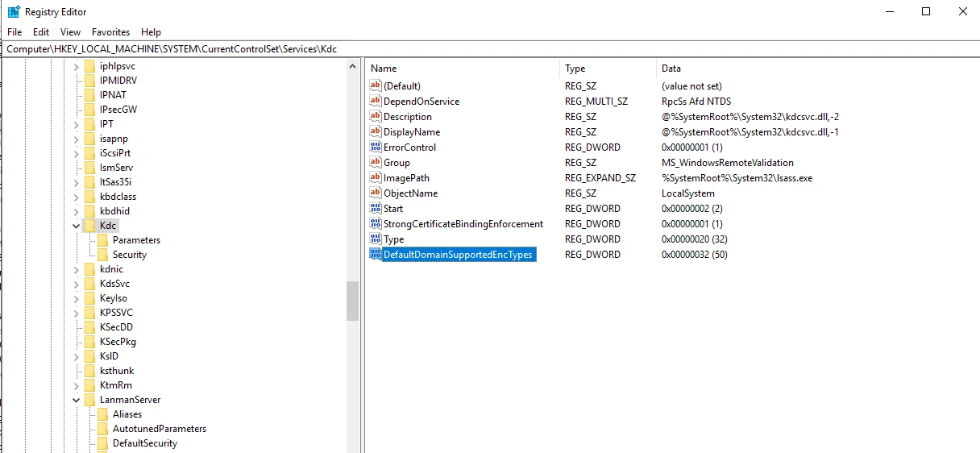Select the ObjectName value name
This screenshot has height=453, width=980.
(x=411, y=193)
